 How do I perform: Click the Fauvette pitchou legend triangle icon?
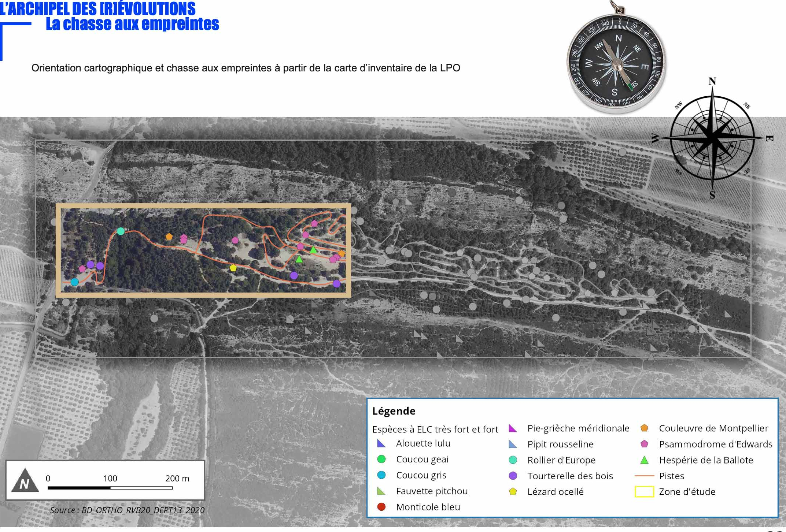(381, 491)
